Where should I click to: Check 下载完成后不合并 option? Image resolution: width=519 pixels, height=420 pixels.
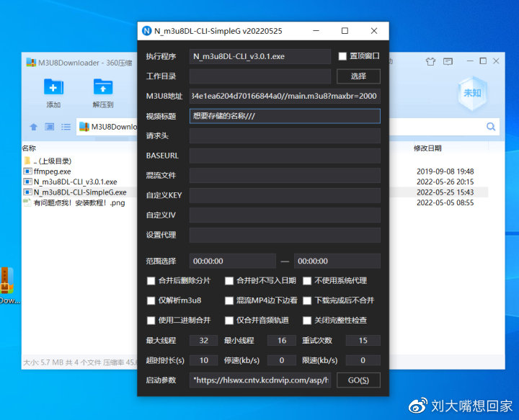tap(307, 300)
